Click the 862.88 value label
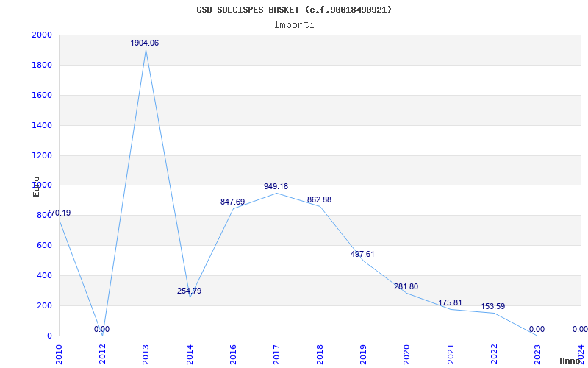This screenshot has height=368, width=588. pos(319,199)
